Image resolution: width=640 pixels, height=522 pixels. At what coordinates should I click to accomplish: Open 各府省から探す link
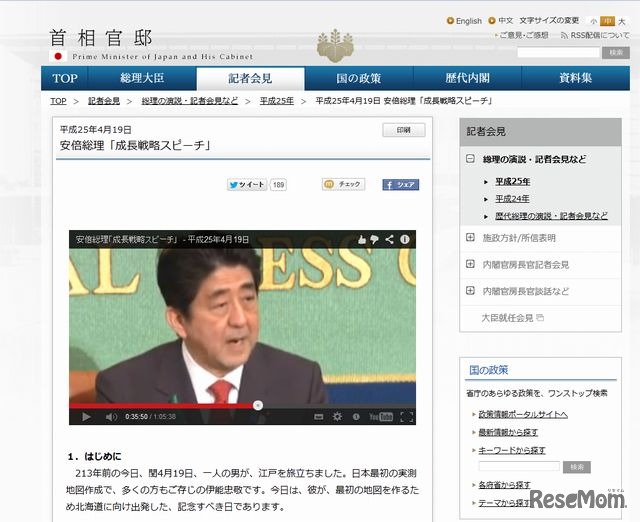coord(504,485)
